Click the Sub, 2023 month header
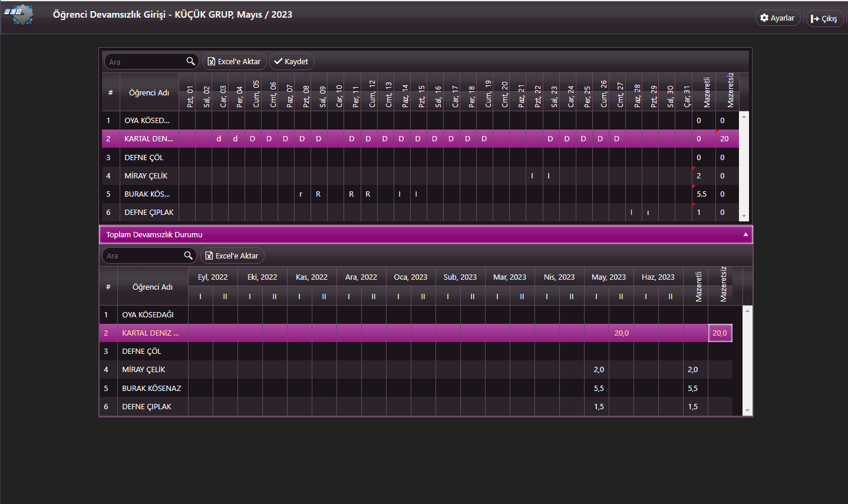 coord(460,277)
